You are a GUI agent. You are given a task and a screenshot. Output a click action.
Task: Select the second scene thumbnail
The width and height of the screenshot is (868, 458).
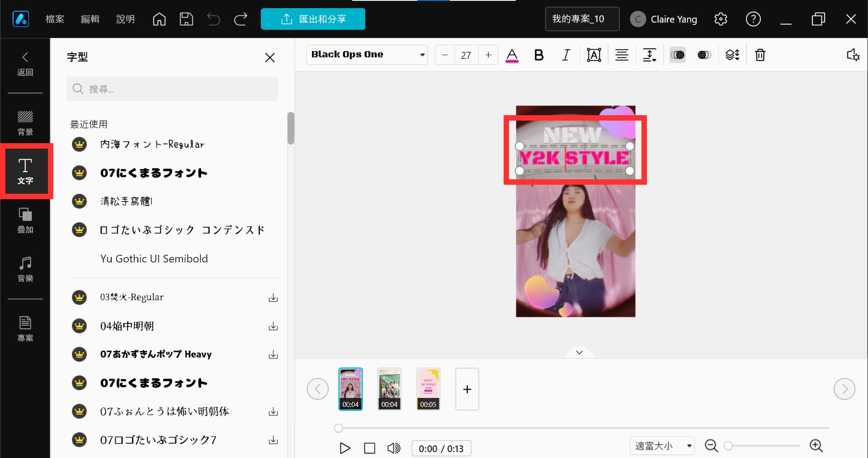coord(389,389)
